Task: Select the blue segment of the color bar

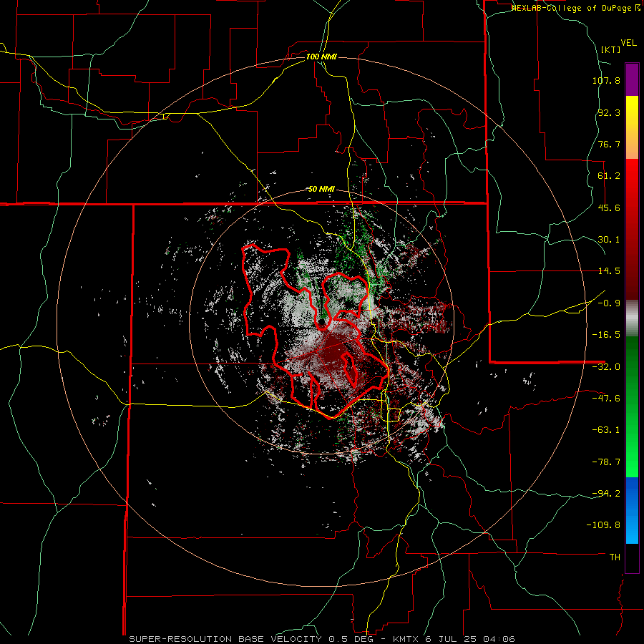Action: [x=632, y=510]
